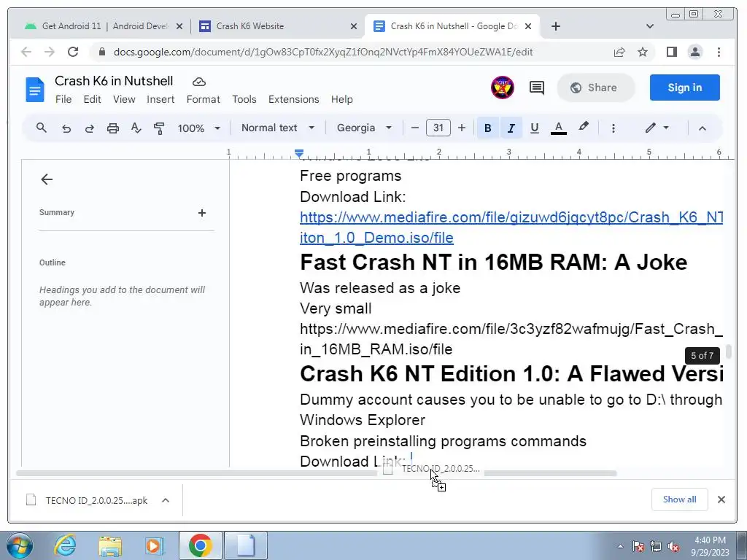Viewport: 747px width, 560px height.
Task: Activate the paint format tool
Action: [159, 128]
